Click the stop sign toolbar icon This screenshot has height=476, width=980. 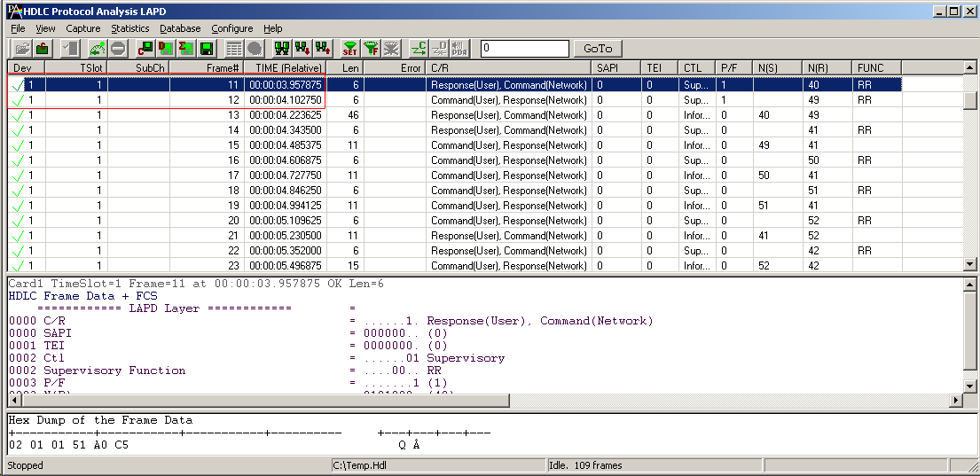118,48
